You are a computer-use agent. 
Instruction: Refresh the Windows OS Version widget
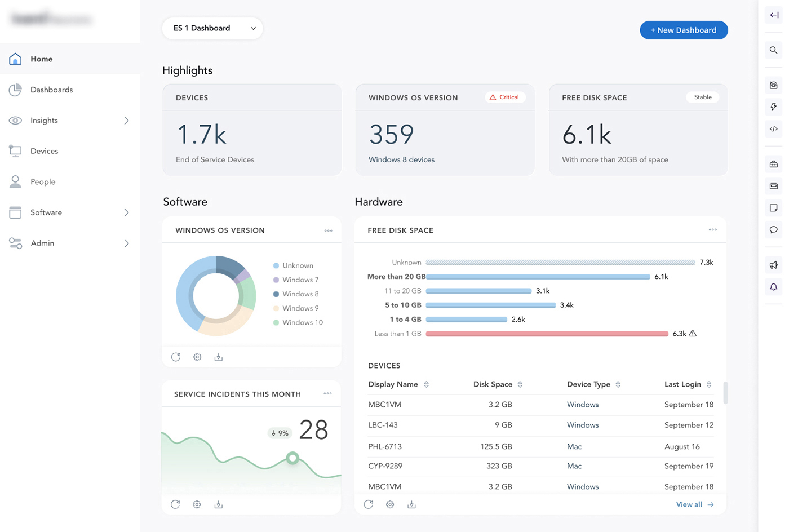point(176,357)
